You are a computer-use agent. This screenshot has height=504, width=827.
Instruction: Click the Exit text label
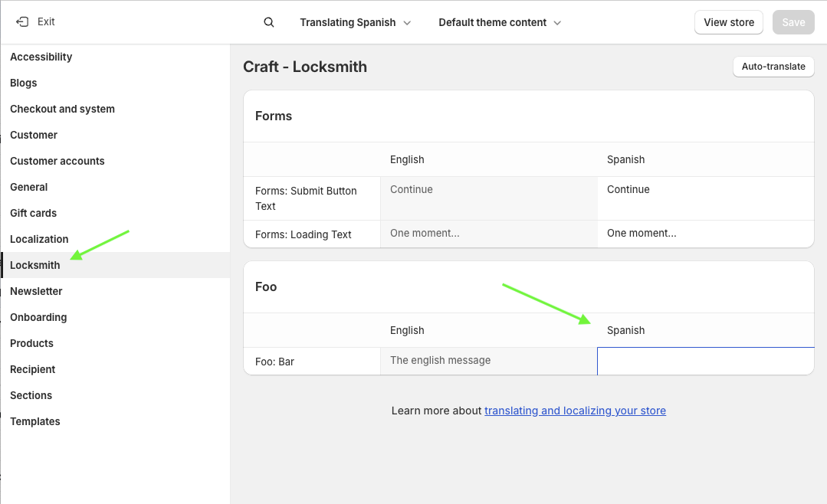click(x=46, y=21)
